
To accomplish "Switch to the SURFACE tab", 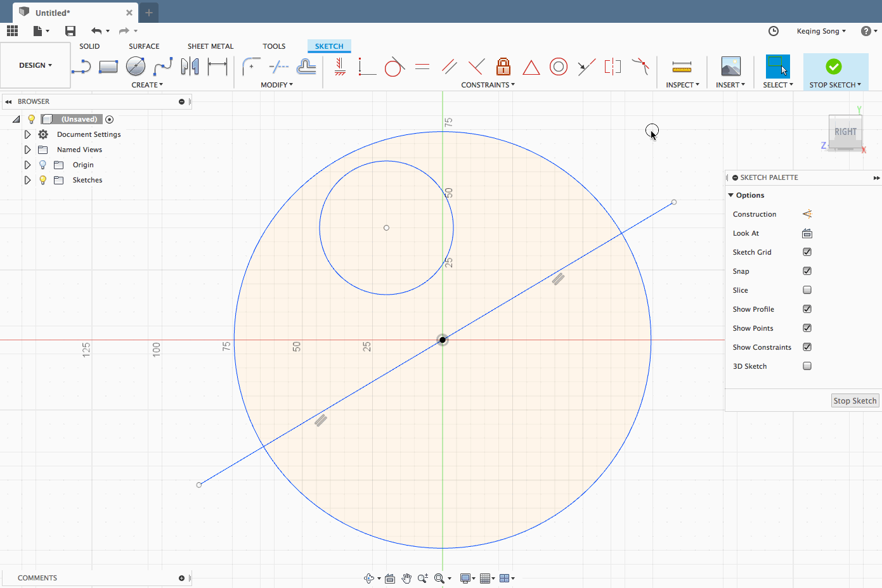I will point(144,46).
